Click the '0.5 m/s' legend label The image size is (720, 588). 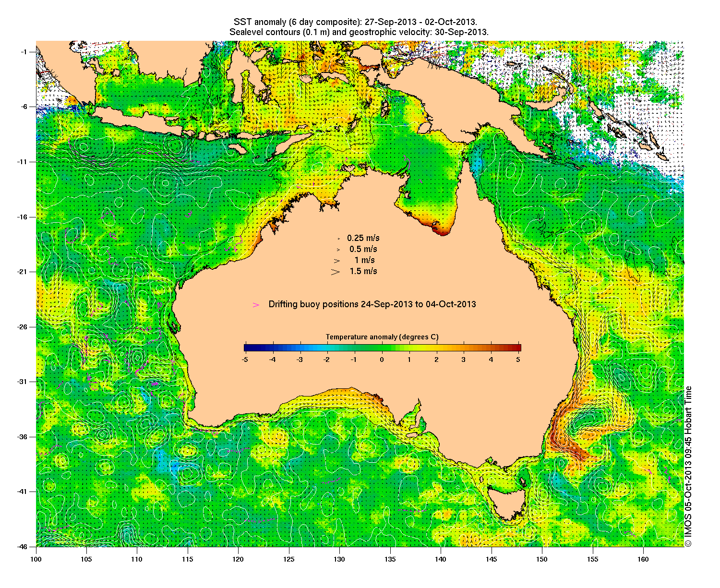[x=363, y=249]
